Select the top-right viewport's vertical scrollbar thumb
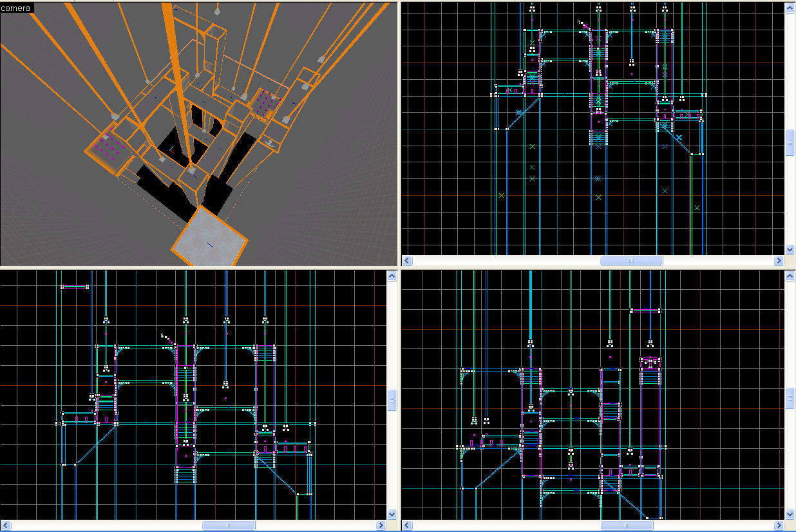This screenshot has width=796, height=532. (790, 142)
